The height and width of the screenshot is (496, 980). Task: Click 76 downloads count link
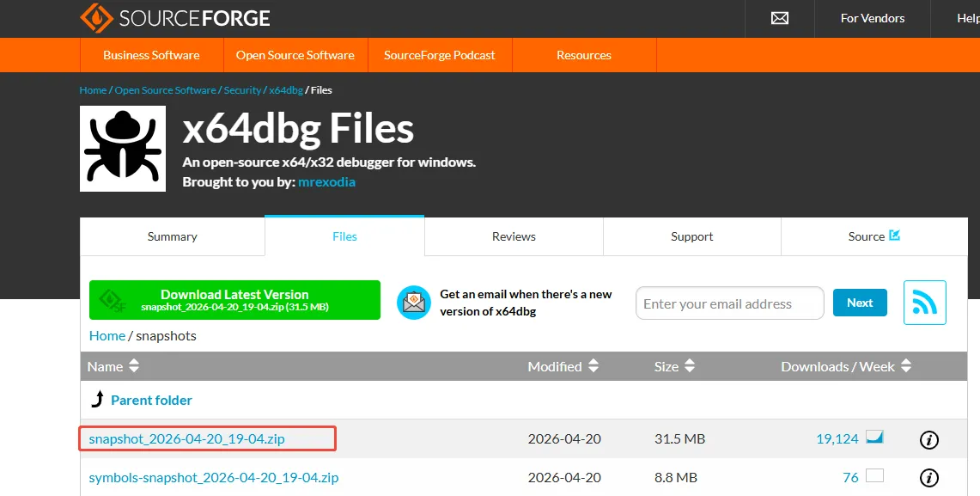(x=850, y=478)
